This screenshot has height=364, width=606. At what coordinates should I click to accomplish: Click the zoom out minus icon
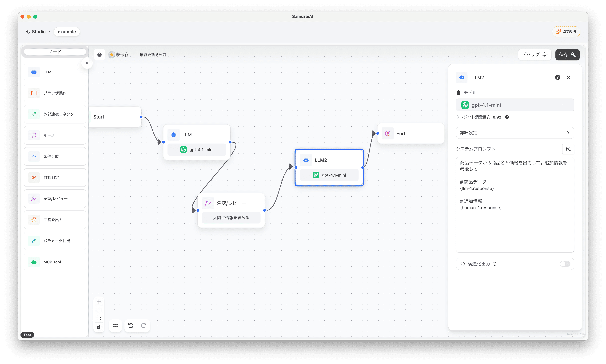pyautogui.click(x=99, y=310)
